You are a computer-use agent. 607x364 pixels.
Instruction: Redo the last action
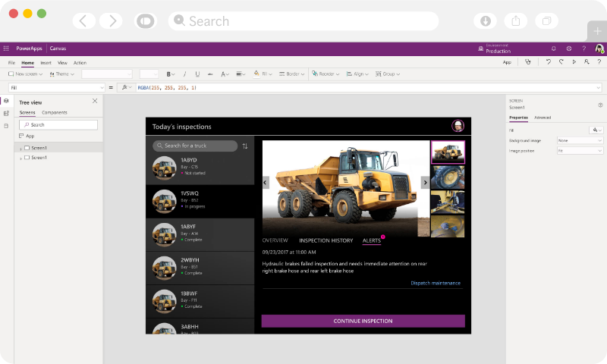(x=561, y=62)
